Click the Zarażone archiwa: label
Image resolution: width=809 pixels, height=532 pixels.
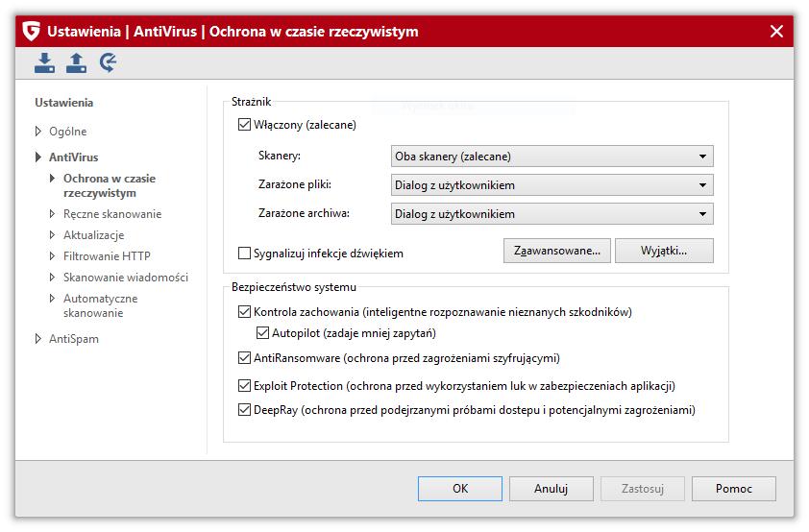304,213
